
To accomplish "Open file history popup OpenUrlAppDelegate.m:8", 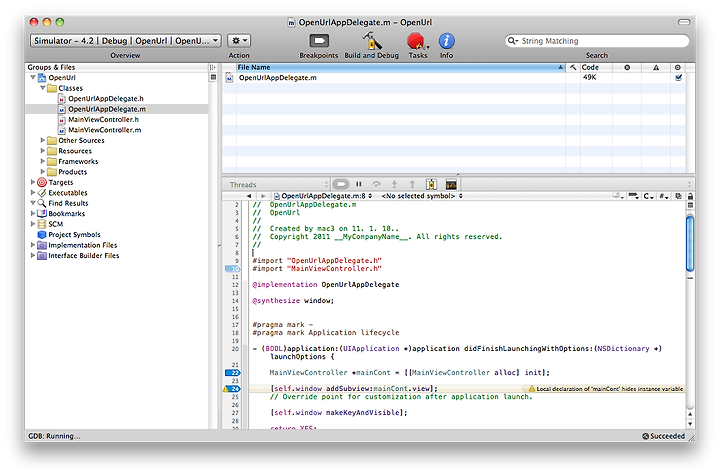I will pos(323,196).
